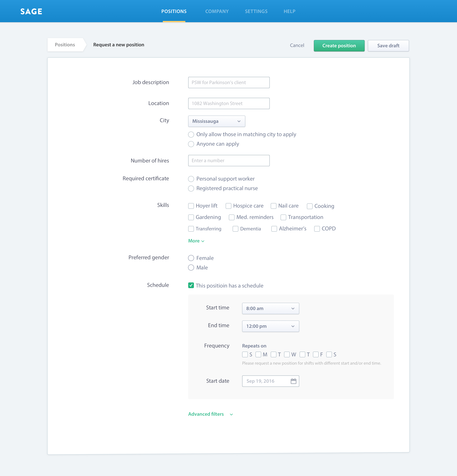Open the City dropdown showing Mississauga
The width and height of the screenshot is (457, 476).
point(217,121)
